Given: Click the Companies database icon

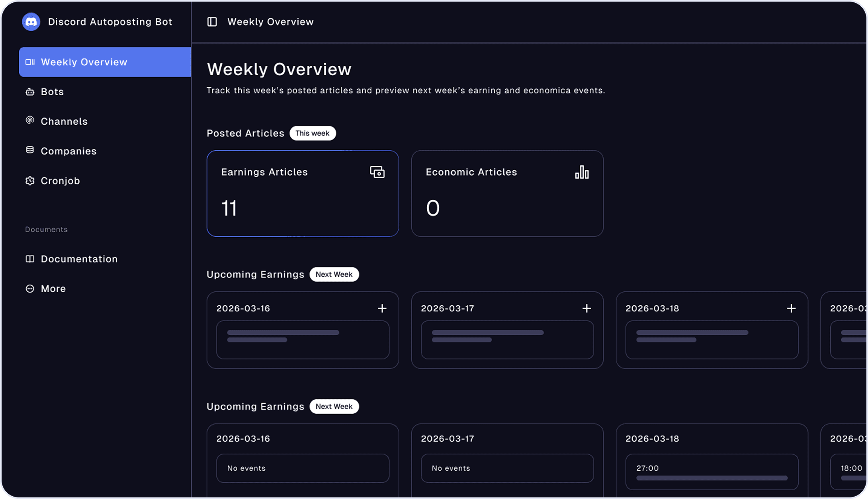Looking at the screenshot, I should pos(30,150).
